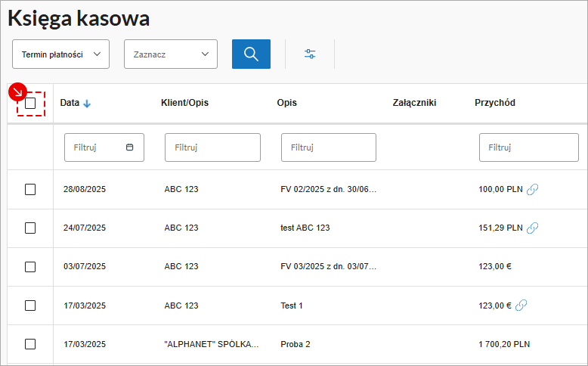Click the blue magnifying glass search button
The image size is (588, 366).
[251, 54]
